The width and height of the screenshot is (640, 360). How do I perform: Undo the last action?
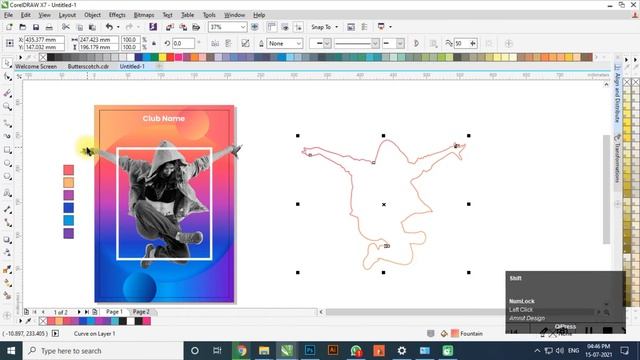(x=109, y=27)
